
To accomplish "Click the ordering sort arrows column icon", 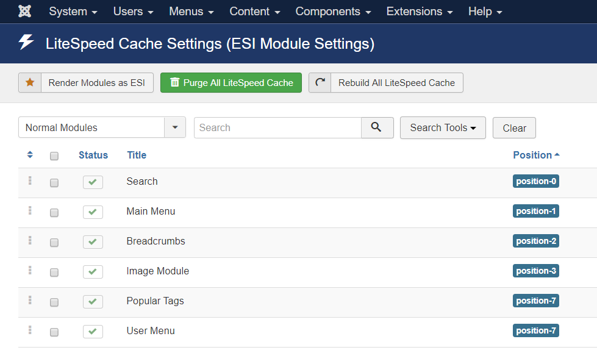I will pyautogui.click(x=30, y=155).
